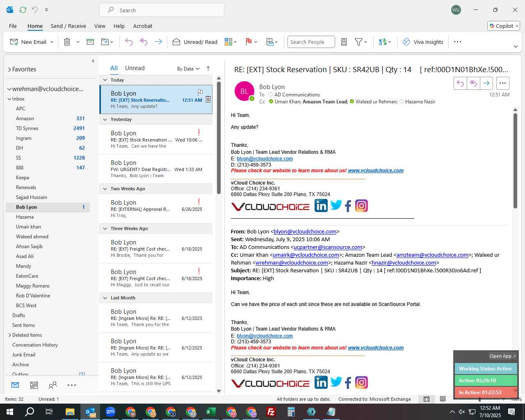525x420 pixels.
Task: Open the Twitter icon in the top signature
Action: click(x=336, y=205)
